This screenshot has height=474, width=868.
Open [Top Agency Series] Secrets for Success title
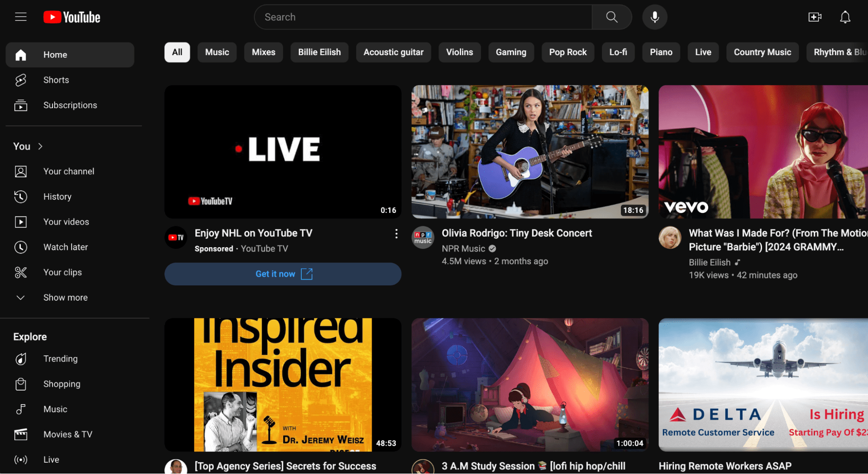pyautogui.click(x=285, y=466)
